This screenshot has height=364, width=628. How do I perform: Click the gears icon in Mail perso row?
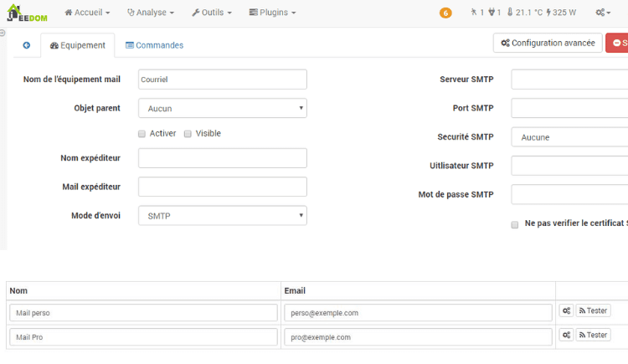click(567, 311)
